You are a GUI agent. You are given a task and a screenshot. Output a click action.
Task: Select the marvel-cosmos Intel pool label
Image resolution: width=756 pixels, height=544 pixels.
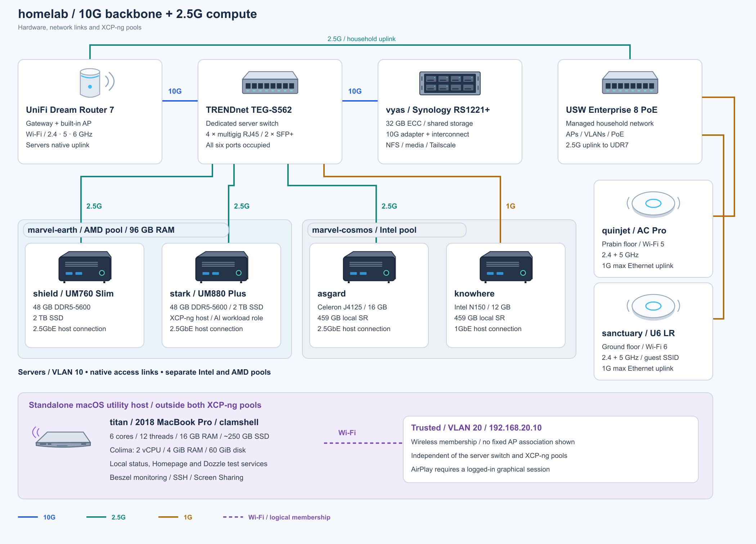(x=387, y=230)
